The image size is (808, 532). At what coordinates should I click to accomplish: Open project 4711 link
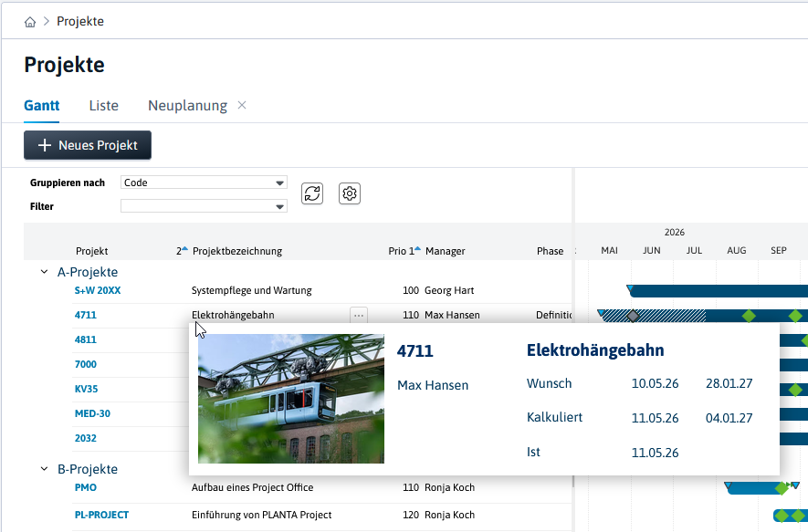click(86, 315)
